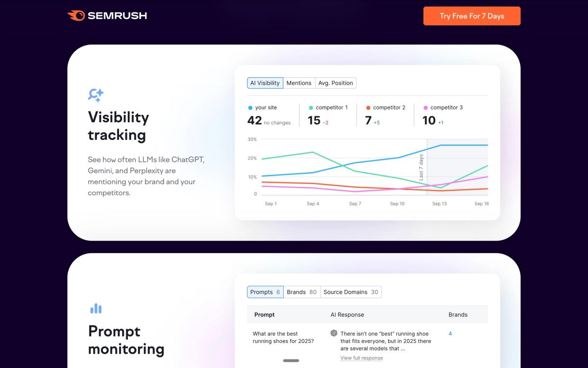Click the pink competitor 3 legend dot

(425, 107)
